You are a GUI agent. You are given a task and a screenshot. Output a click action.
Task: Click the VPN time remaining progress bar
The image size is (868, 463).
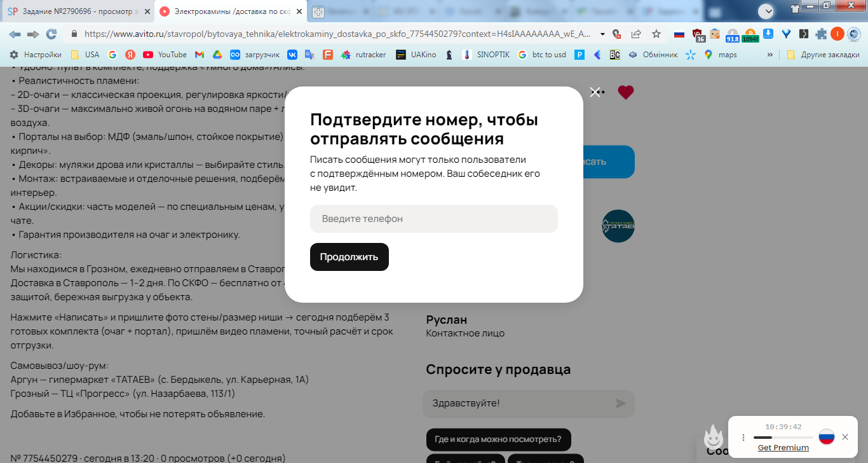783,438
